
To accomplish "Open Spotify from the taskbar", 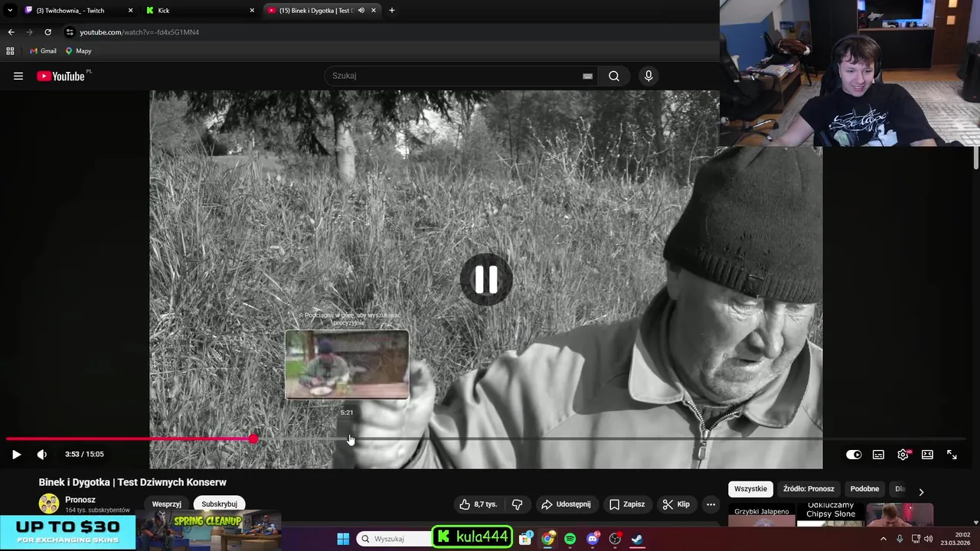I will (570, 539).
